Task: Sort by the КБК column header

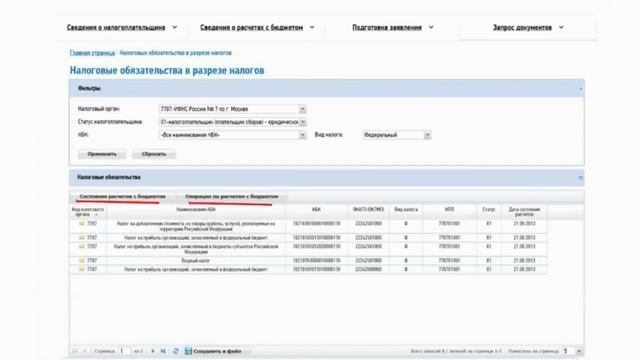Action: pos(316,210)
